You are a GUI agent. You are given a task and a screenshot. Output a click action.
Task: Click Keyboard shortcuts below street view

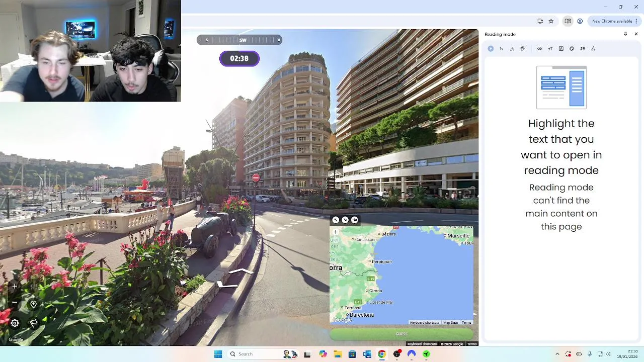click(x=422, y=344)
